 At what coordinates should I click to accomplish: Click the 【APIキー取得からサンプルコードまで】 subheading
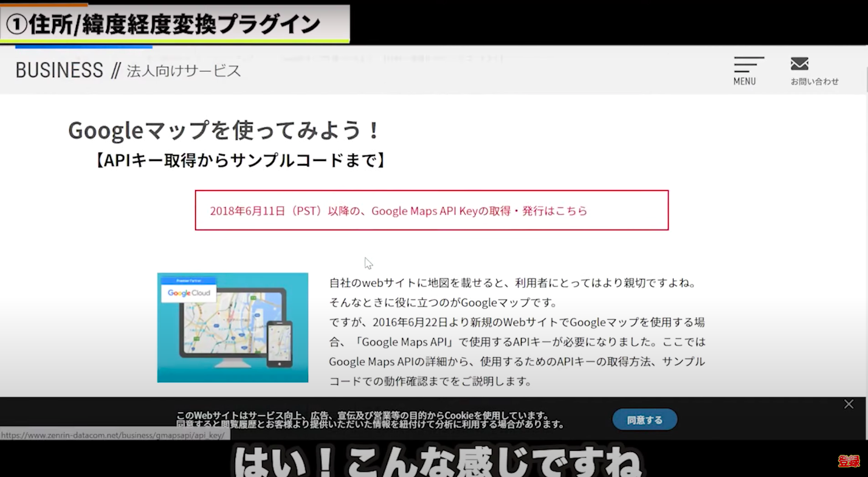(240, 160)
